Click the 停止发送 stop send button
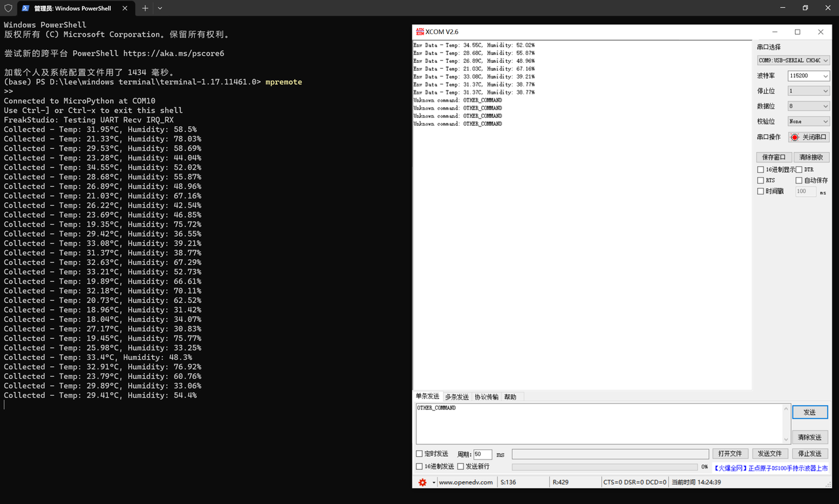This screenshot has width=839, height=504. pos(810,454)
